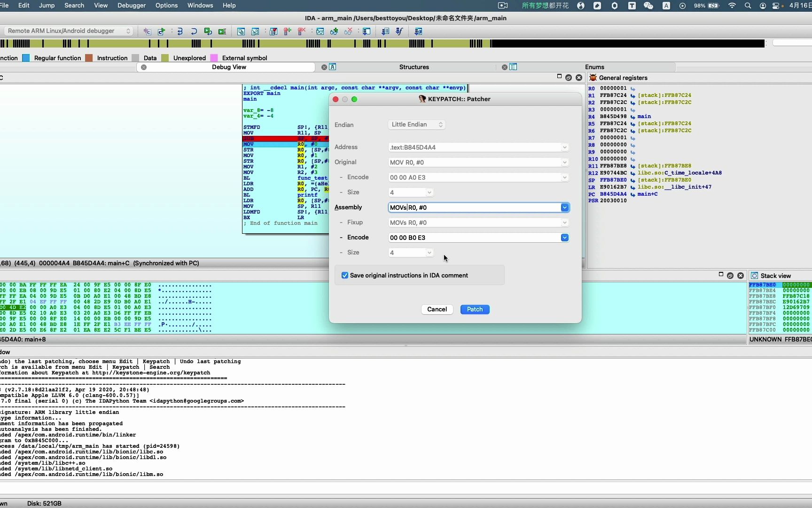Click the rightmost trace toolbar icon
Image resolution: width=812 pixels, height=508 pixels.
point(418,32)
